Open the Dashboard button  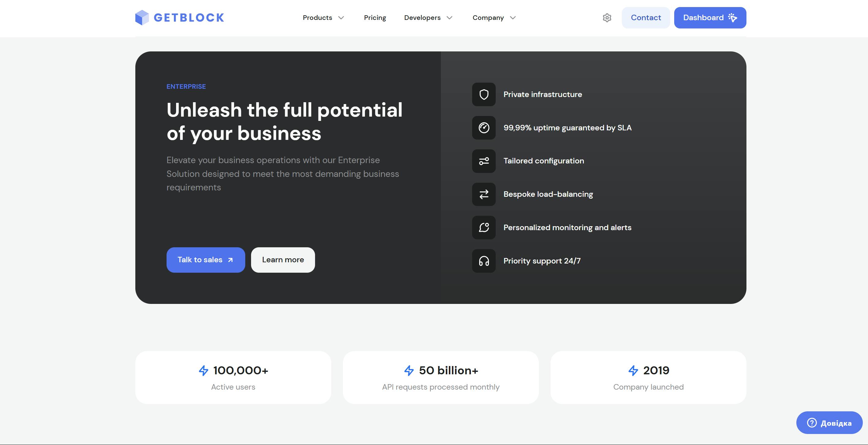click(x=710, y=18)
